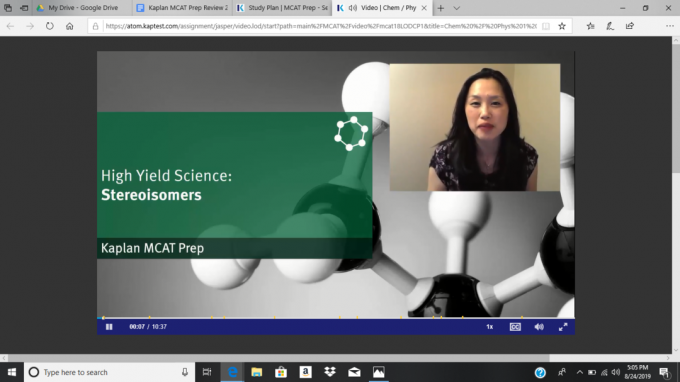Switch to Study Plan MCAT Prep tab

click(282, 8)
